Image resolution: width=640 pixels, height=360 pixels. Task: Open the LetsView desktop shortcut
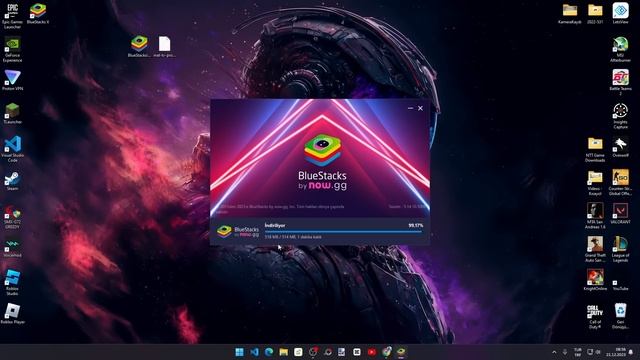[x=620, y=13]
